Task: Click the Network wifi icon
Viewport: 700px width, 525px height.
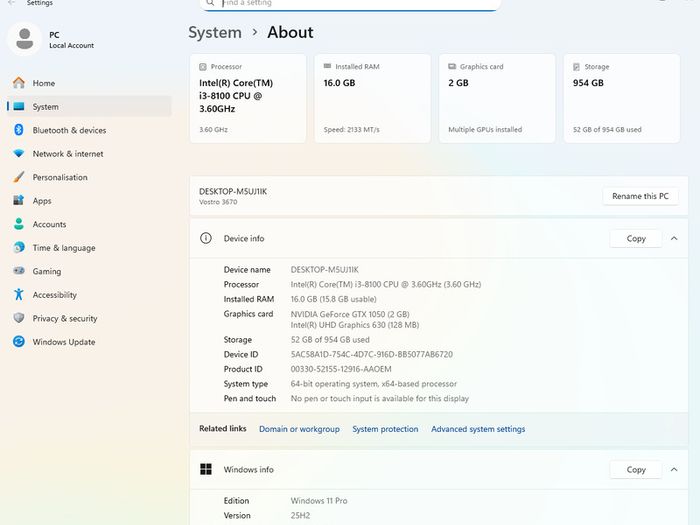Action: [19, 154]
